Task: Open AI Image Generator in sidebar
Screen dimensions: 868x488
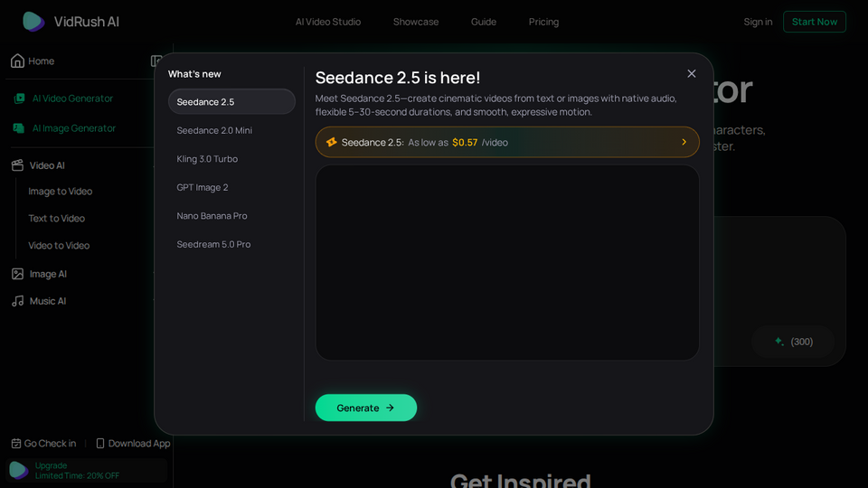Action: (x=64, y=128)
